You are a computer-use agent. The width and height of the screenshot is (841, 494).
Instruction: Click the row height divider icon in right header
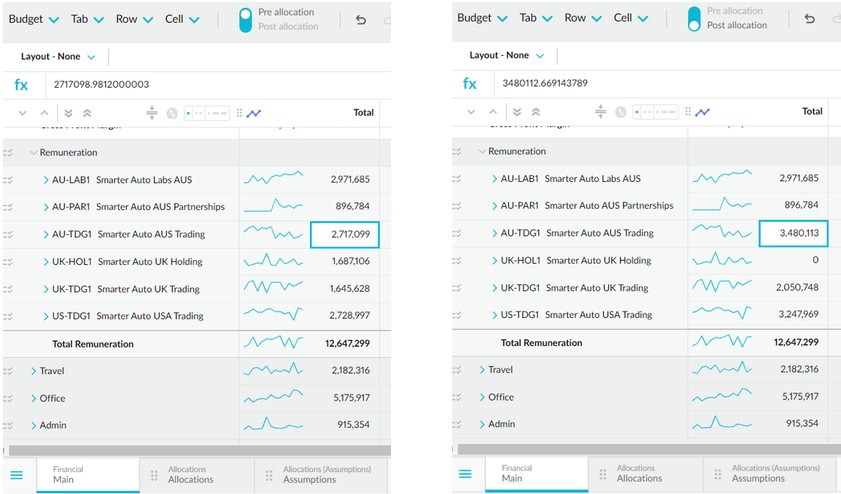(600, 112)
